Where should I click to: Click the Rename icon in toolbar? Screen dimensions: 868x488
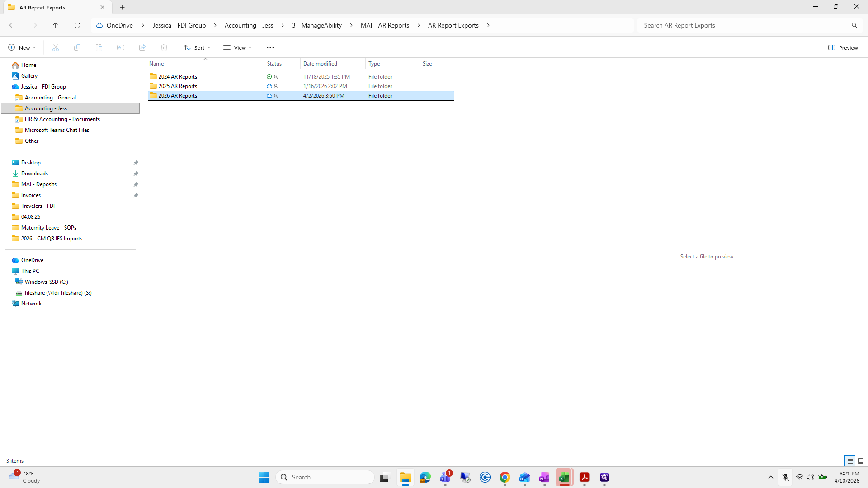point(121,47)
